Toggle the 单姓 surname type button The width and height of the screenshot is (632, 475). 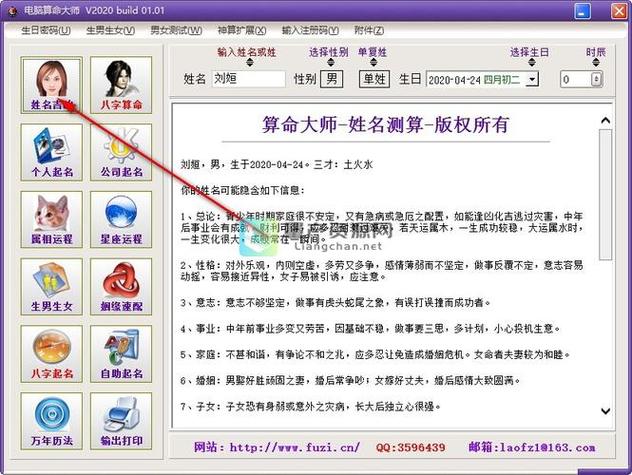(x=375, y=78)
